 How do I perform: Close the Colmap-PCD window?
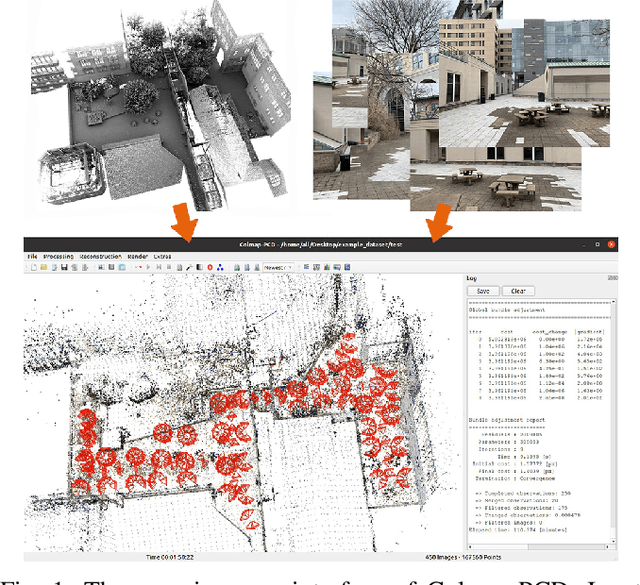(x=611, y=244)
